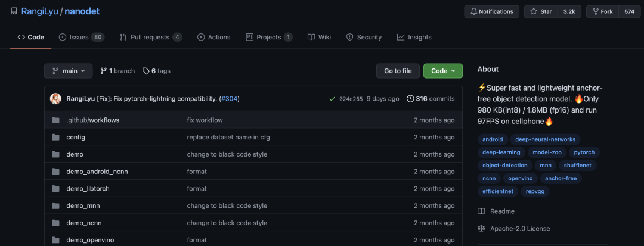Viewport: 644px width, 246px height.
Task: Toggle the Notifications subscription button
Action: pyautogui.click(x=491, y=11)
